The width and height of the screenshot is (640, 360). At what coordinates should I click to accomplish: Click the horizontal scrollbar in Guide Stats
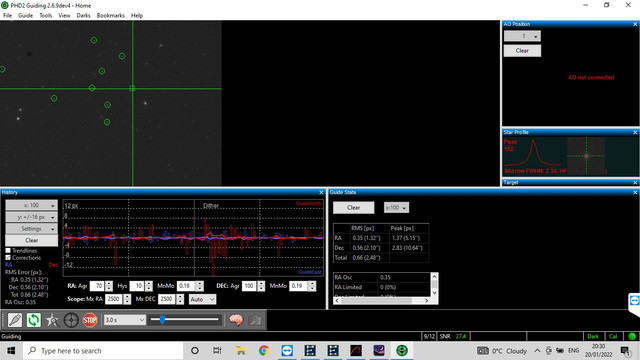pyautogui.click(x=381, y=301)
